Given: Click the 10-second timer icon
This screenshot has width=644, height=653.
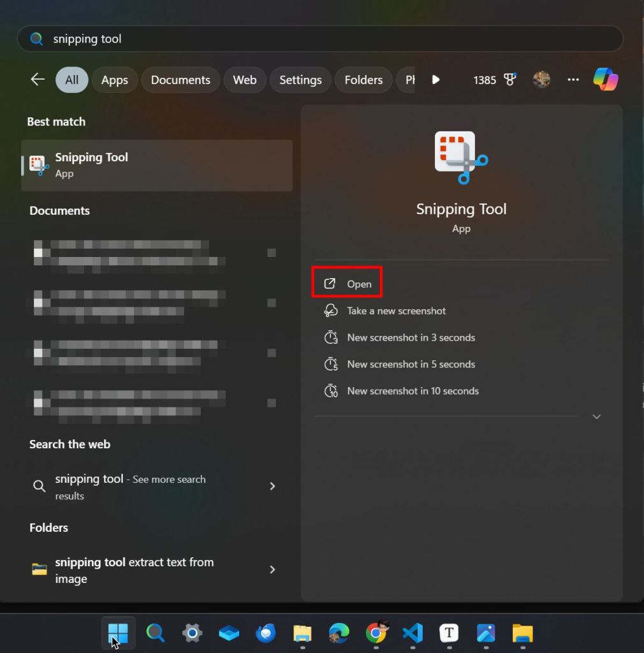Looking at the screenshot, I should tap(331, 391).
